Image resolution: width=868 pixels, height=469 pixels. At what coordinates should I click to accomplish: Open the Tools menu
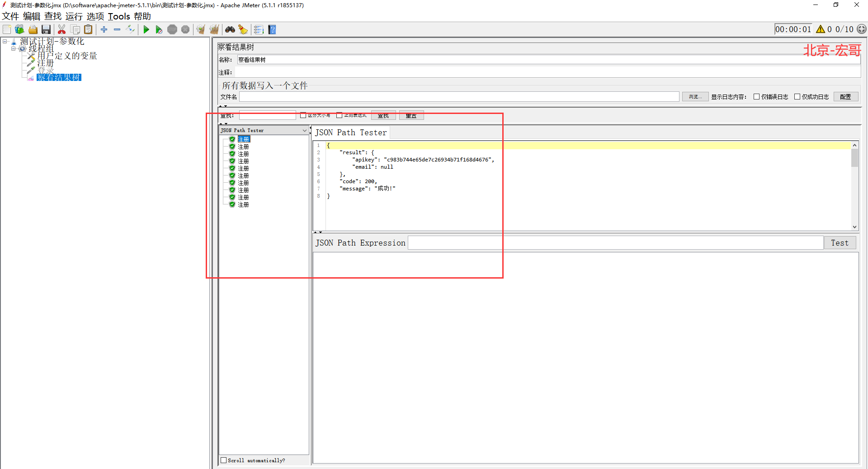point(119,16)
